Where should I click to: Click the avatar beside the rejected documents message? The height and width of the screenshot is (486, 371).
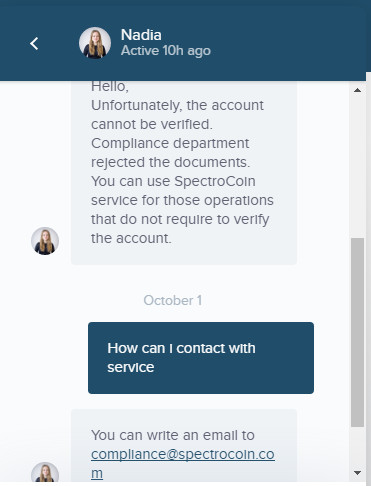(45, 241)
